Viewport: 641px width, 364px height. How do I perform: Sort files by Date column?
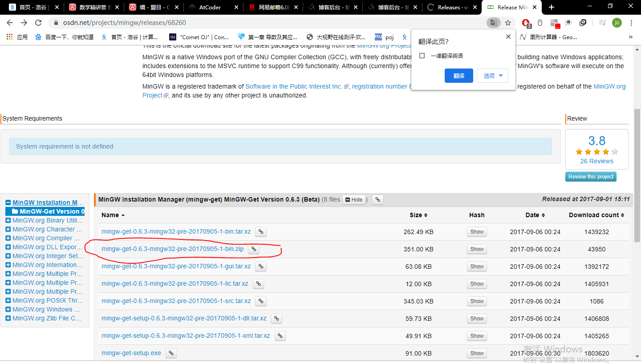click(535, 215)
